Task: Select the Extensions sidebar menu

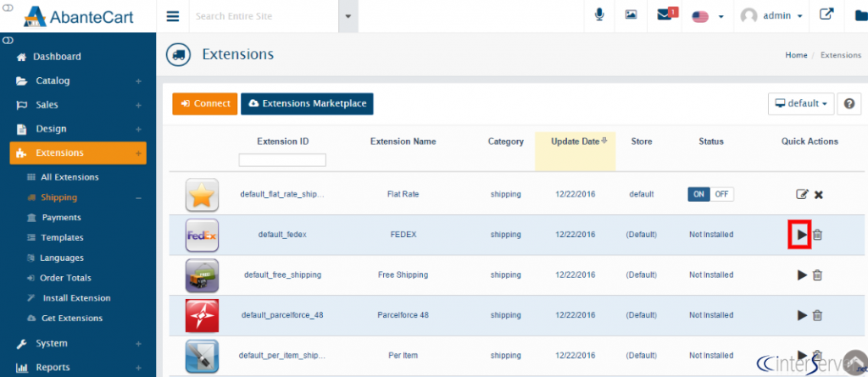Action: coord(77,152)
